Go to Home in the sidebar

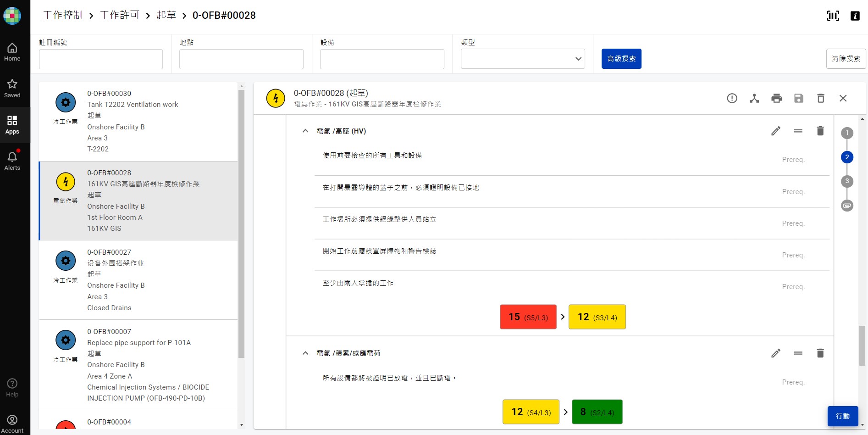[12, 52]
